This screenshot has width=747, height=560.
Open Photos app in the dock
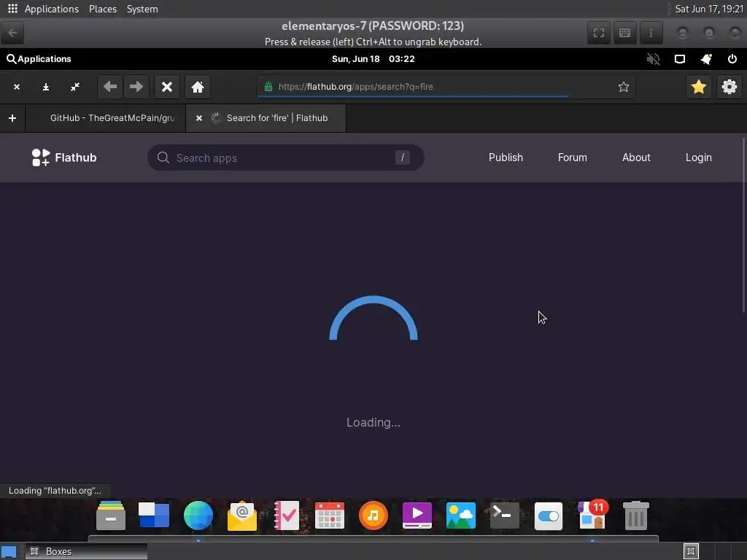coord(461,516)
